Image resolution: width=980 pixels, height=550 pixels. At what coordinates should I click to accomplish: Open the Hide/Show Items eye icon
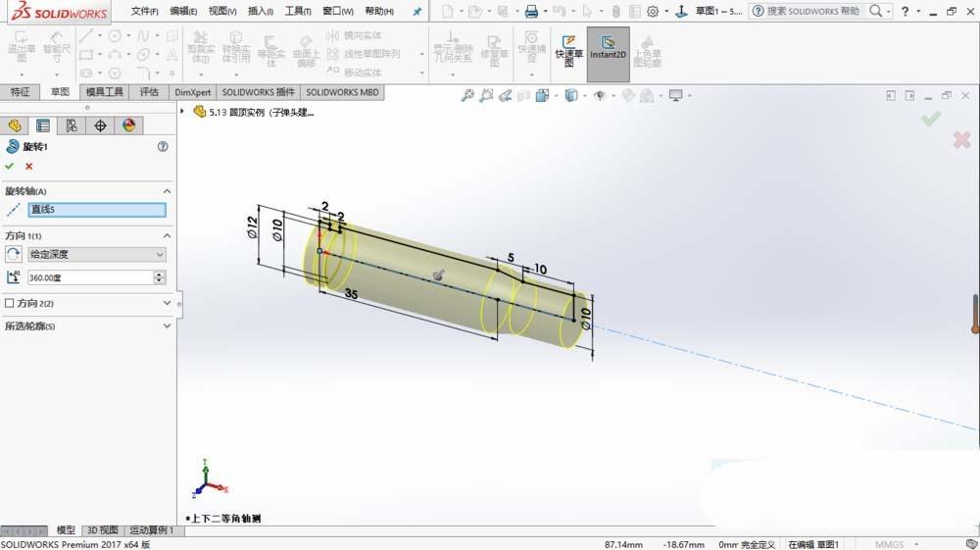tap(600, 96)
